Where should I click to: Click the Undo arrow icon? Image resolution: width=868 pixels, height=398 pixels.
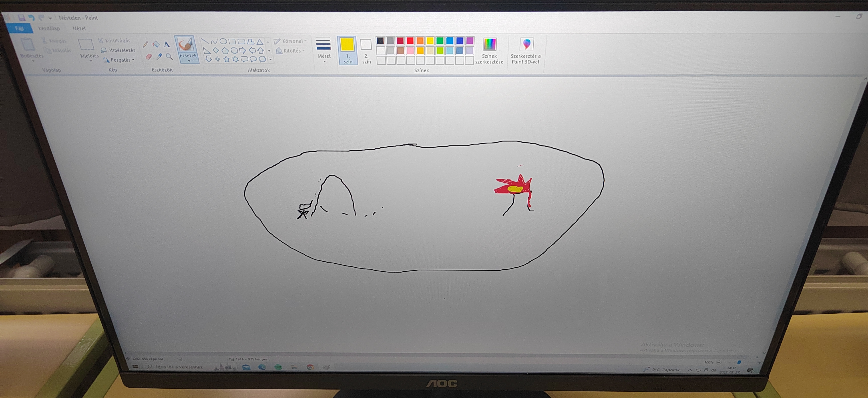[x=31, y=18]
